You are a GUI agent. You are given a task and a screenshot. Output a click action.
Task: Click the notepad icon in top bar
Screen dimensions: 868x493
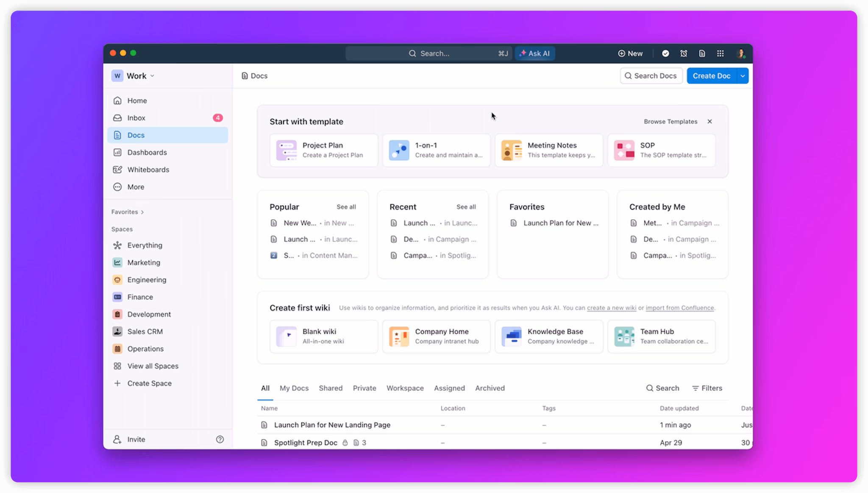tap(702, 53)
